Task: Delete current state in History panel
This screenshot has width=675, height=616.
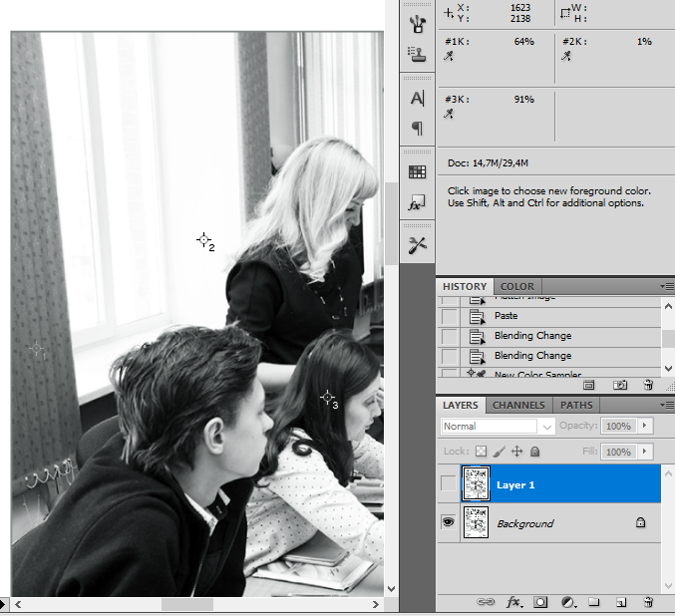Action: [648, 385]
